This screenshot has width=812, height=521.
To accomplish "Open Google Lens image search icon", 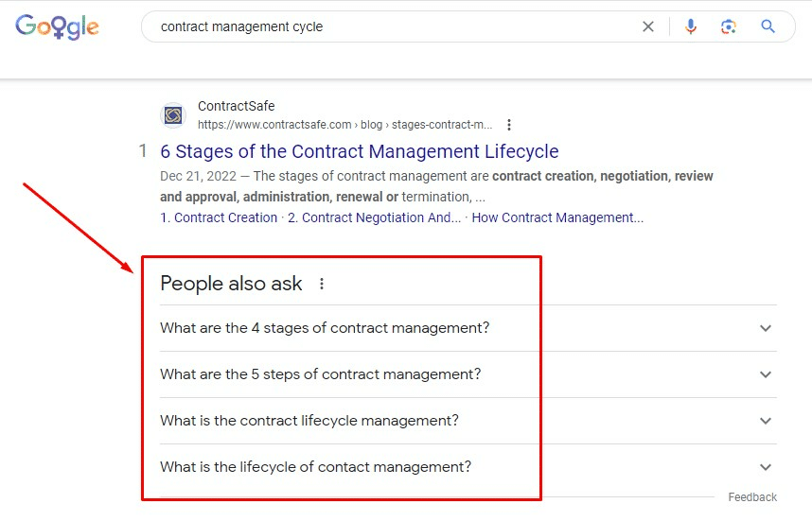I will coord(728,26).
